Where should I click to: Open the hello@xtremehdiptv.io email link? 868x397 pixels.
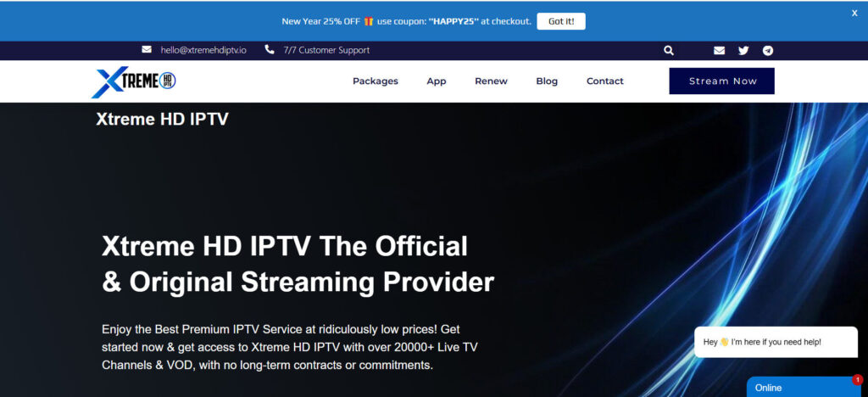point(203,50)
